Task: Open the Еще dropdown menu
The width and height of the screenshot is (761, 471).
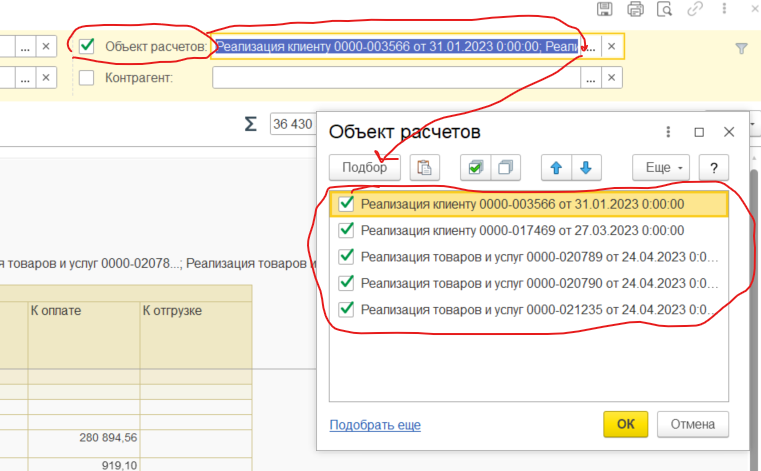Action: point(661,168)
